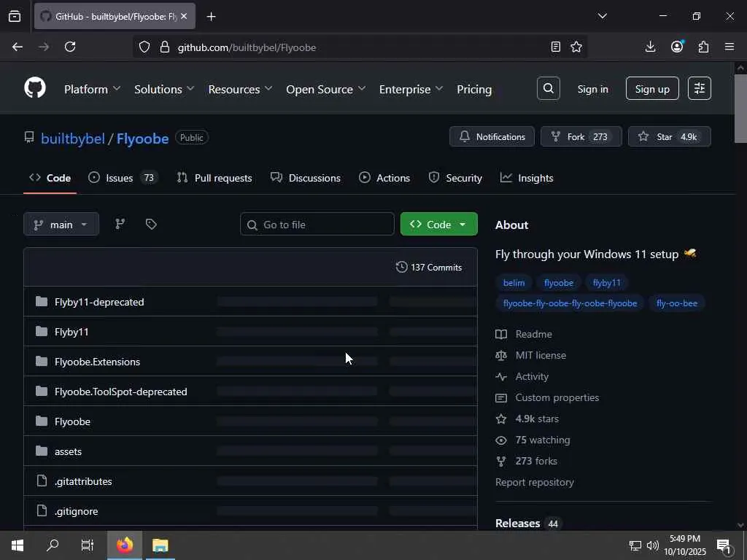Click network tray icon
Screen dimensions: 747x560
635,545
